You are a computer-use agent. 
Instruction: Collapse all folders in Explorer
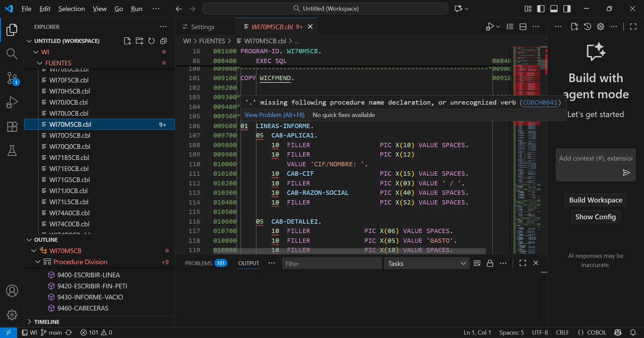(x=164, y=41)
